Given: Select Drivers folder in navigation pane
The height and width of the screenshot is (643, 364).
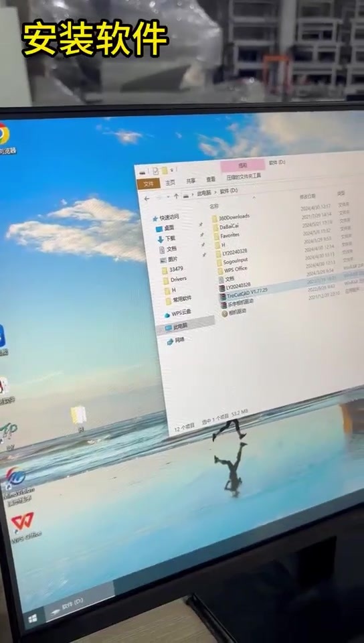Looking at the screenshot, I should pyautogui.click(x=175, y=279).
